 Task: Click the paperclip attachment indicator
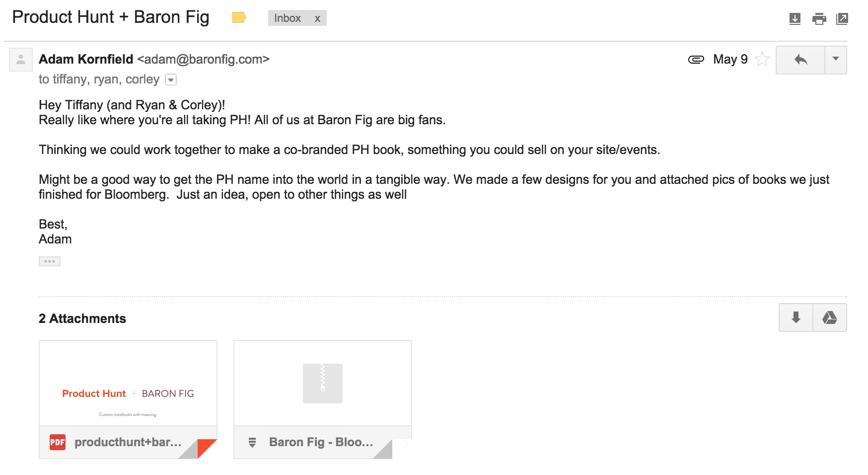696,60
